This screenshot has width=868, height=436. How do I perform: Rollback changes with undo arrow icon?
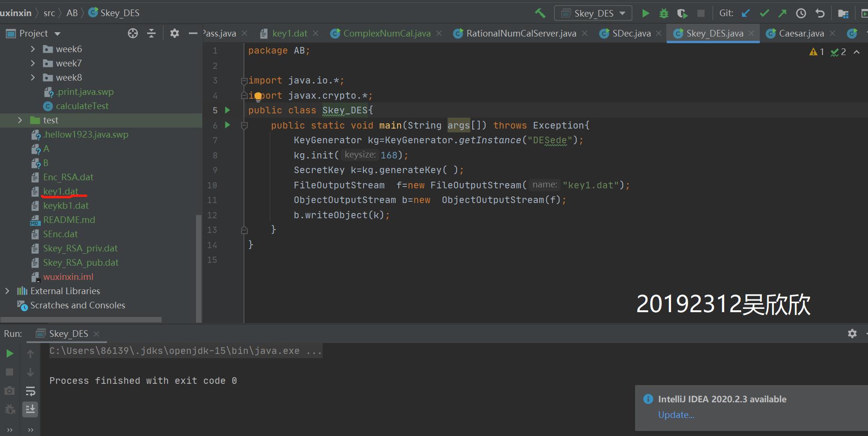(820, 13)
